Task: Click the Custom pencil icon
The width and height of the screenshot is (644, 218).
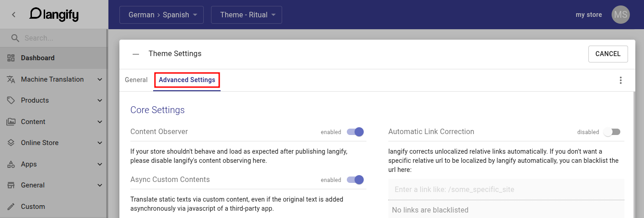Action: point(11,207)
